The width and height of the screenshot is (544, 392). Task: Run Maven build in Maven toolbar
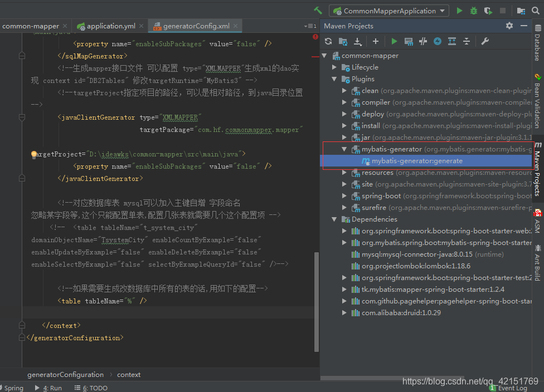tap(394, 42)
